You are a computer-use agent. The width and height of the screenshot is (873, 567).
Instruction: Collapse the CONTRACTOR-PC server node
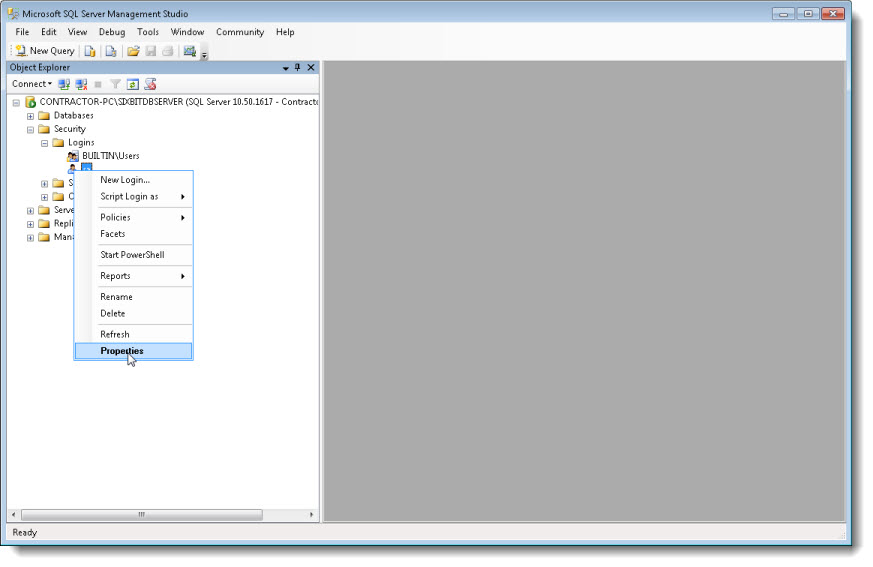click(x=16, y=102)
